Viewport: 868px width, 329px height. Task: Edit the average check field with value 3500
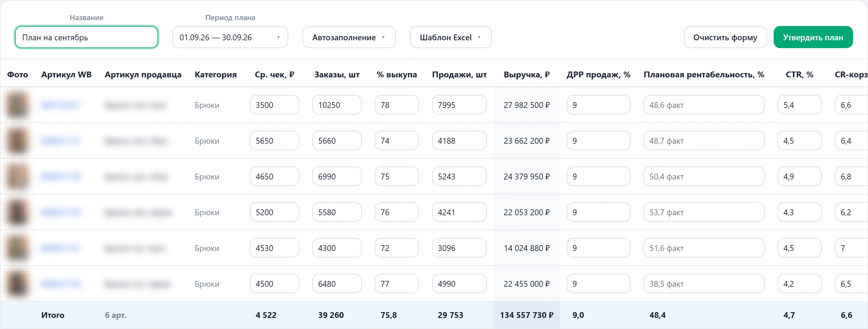coord(274,105)
